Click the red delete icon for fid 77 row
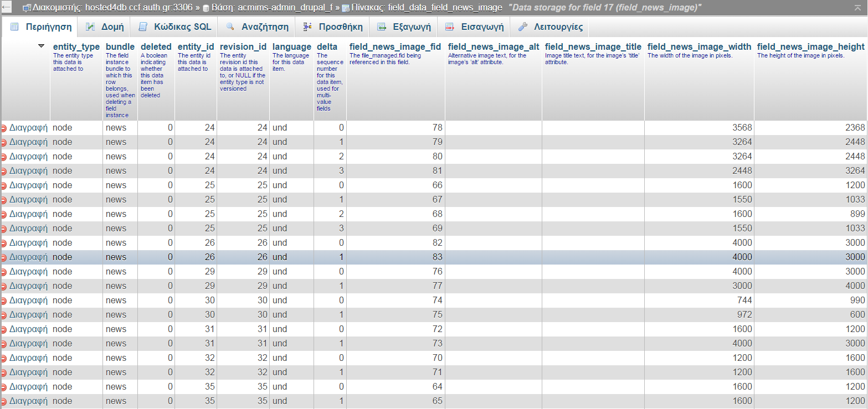Image resolution: width=868 pixels, height=409 pixels. tap(4, 286)
